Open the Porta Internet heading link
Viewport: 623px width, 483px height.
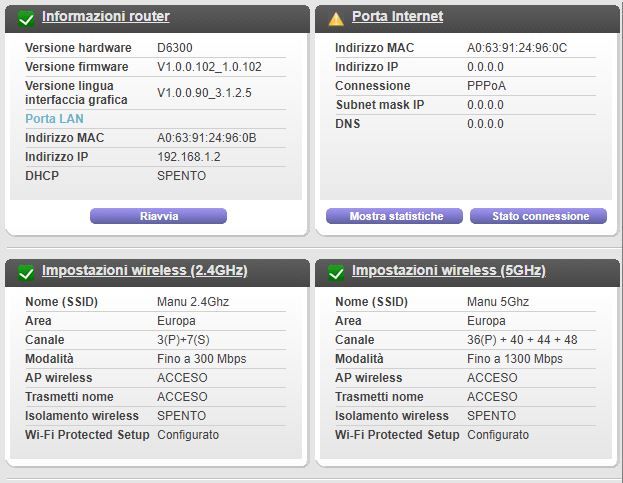point(397,17)
